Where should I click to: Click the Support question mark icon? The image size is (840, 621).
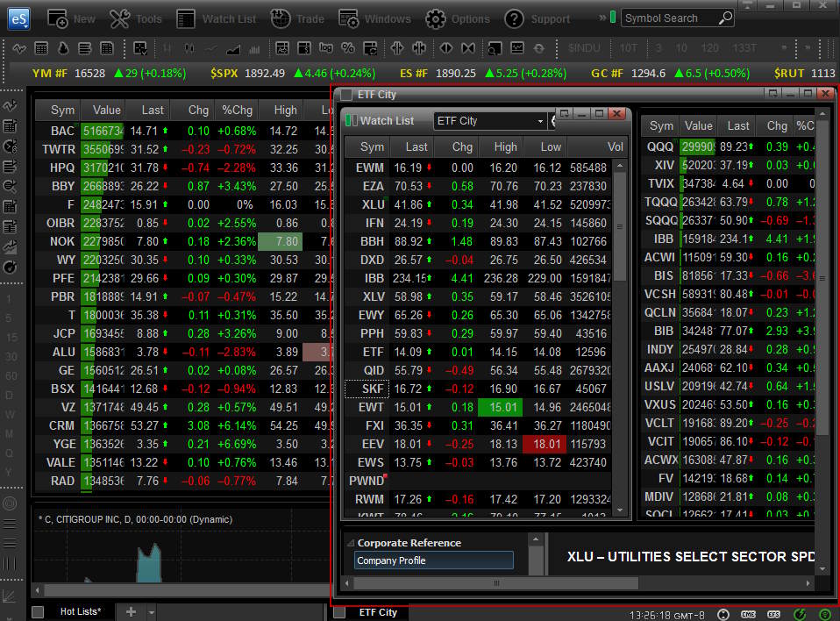click(513, 18)
